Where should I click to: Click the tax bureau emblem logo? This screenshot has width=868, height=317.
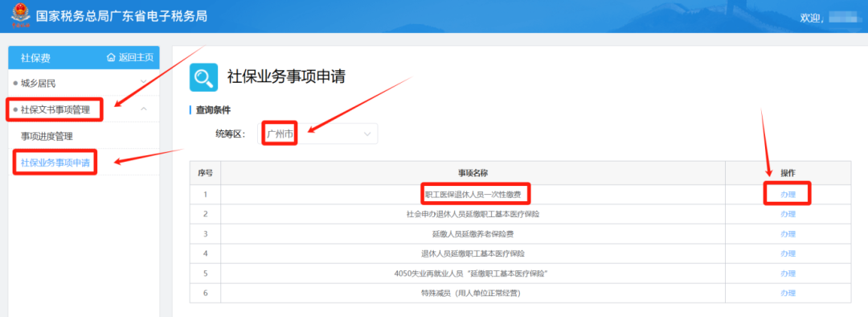click(20, 15)
